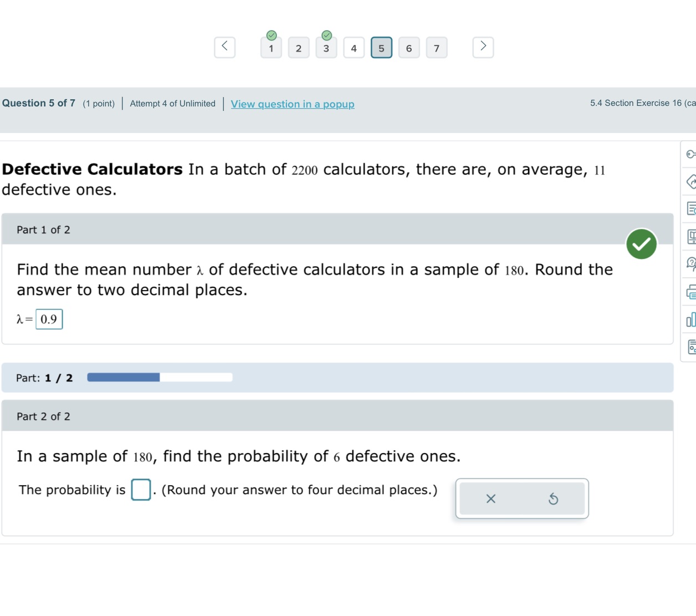Click the left chevron to go back
This screenshot has height=616, width=696.
coord(224,47)
